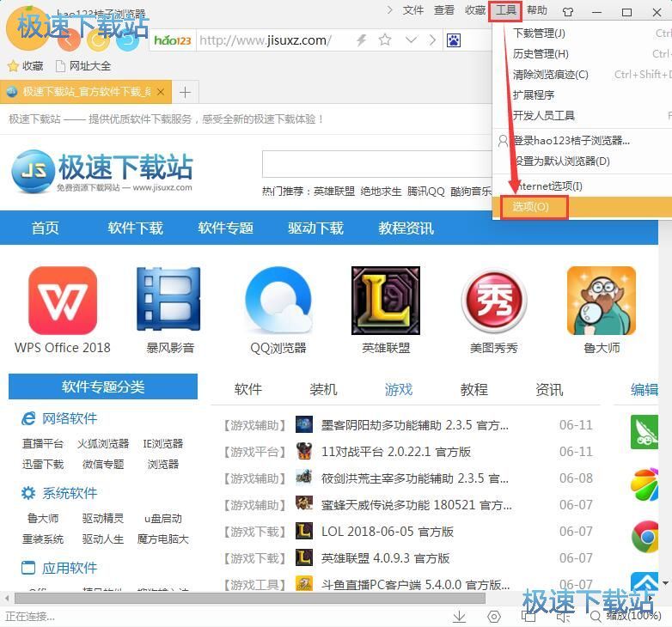The height and width of the screenshot is (627, 672).
Task: Go to 首页 in blue nav bar
Action: pos(45,228)
